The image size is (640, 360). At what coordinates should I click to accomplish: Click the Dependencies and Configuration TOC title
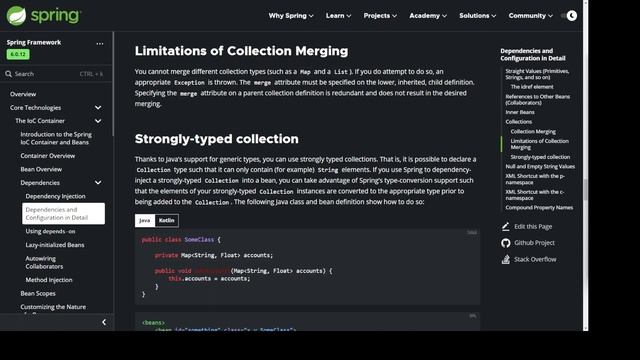pyautogui.click(x=533, y=55)
